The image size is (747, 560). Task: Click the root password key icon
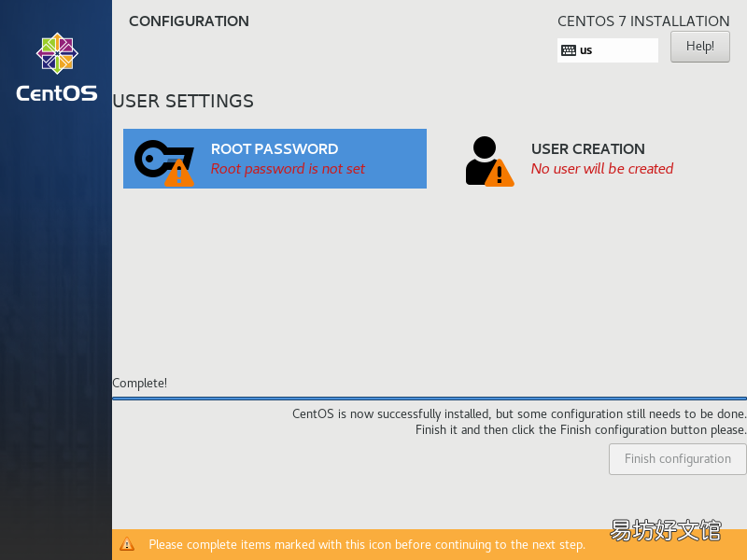[x=164, y=161]
